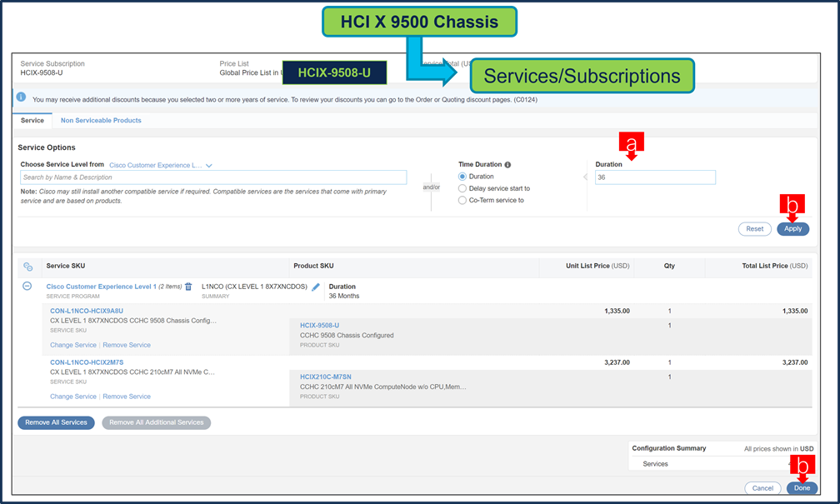Click the CCHC 9508 Chassis Configured description
This screenshot has height=504, width=840.
pos(347,335)
